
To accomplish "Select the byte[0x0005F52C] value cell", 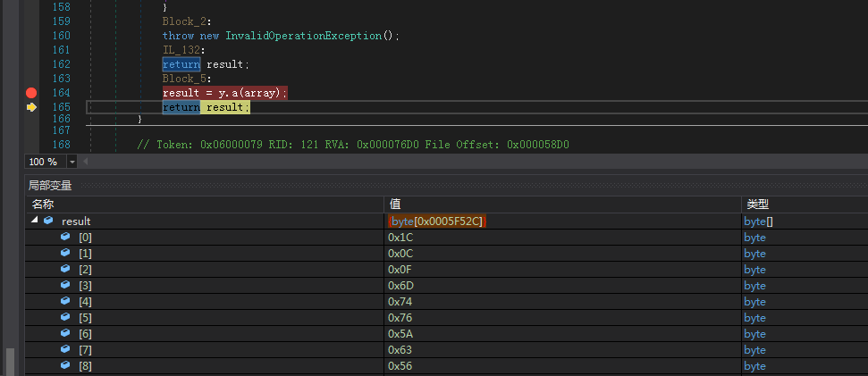I will click(x=437, y=221).
